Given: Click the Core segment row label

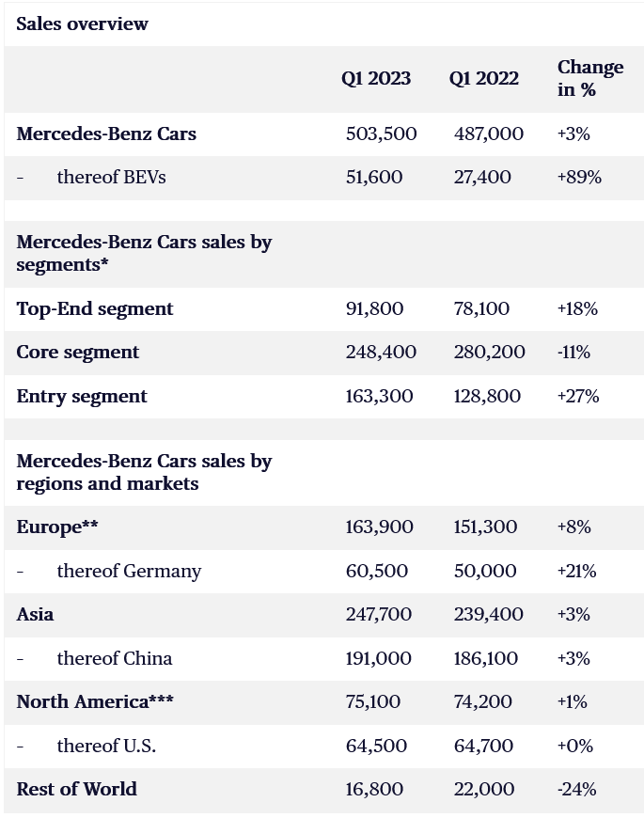Looking at the screenshot, I should coord(78,352).
